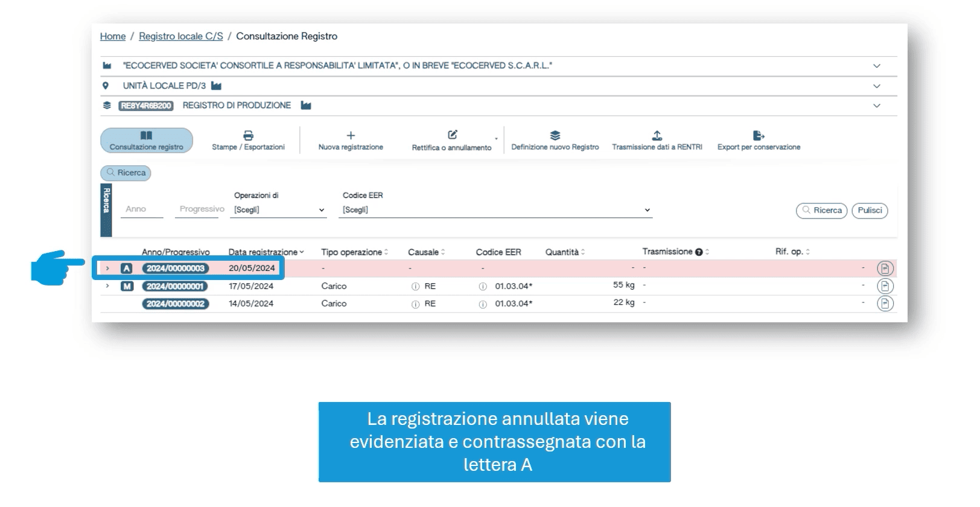Go to Registro locale C/S breadcrumb

click(180, 36)
